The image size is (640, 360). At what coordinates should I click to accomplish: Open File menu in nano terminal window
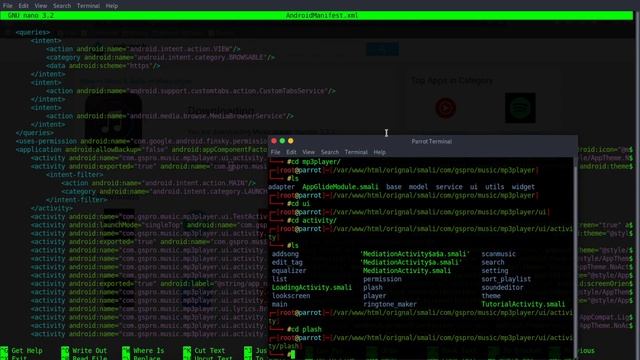(8, 6)
